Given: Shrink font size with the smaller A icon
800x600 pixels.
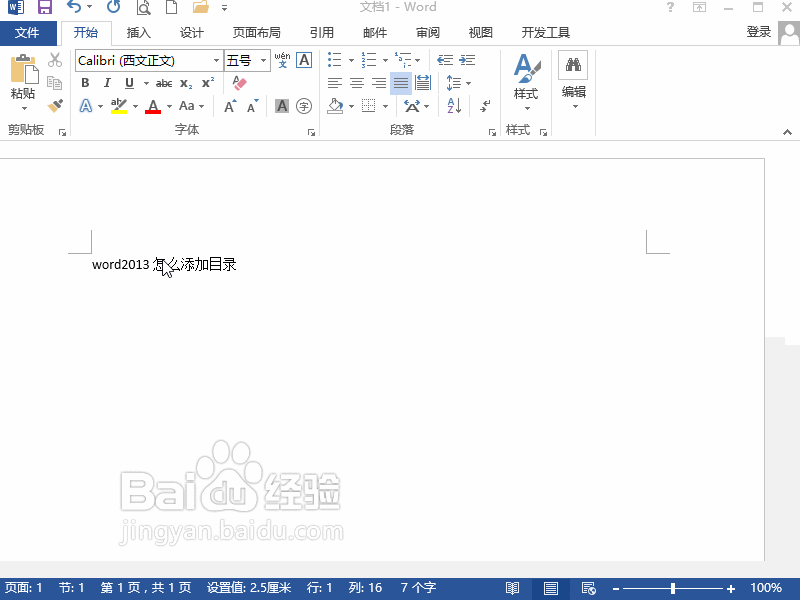Looking at the screenshot, I should coord(253,106).
